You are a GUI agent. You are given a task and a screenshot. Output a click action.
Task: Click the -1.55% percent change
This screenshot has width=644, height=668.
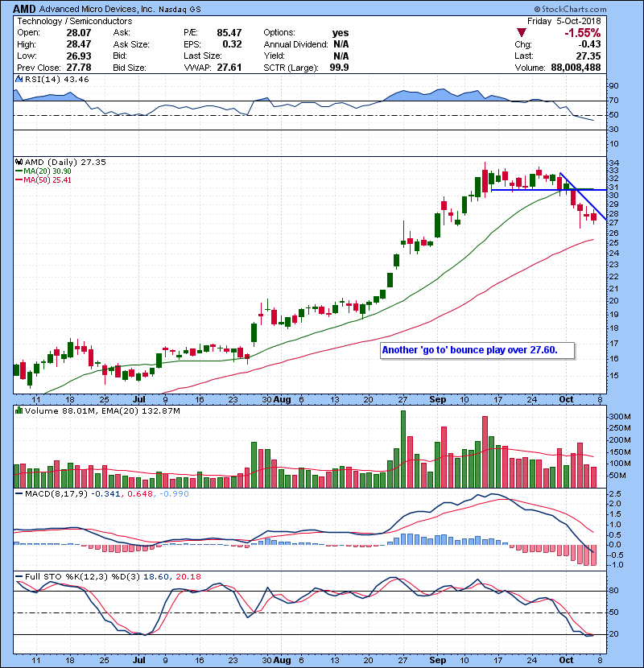tap(582, 33)
